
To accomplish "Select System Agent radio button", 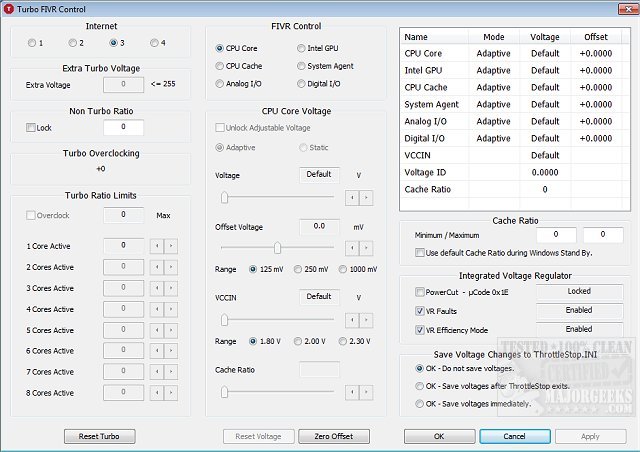I will point(301,66).
